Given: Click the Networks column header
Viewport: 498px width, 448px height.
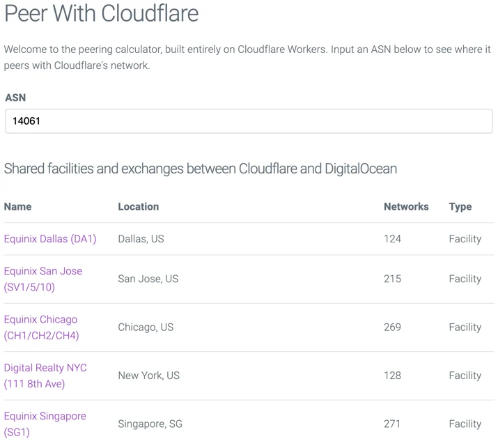Looking at the screenshot, I should pyautogui.click(x=406, y=206).
